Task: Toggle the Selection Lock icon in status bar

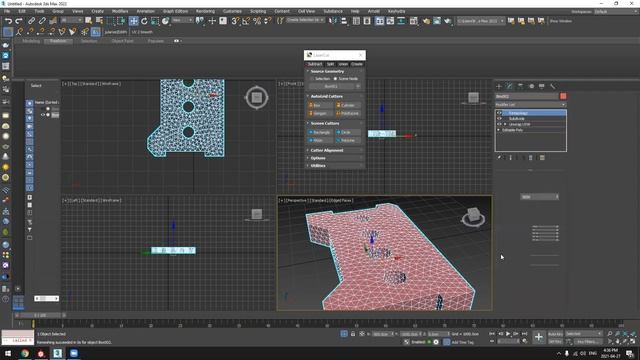Action: pyautogui.click(x=353, y=334)
